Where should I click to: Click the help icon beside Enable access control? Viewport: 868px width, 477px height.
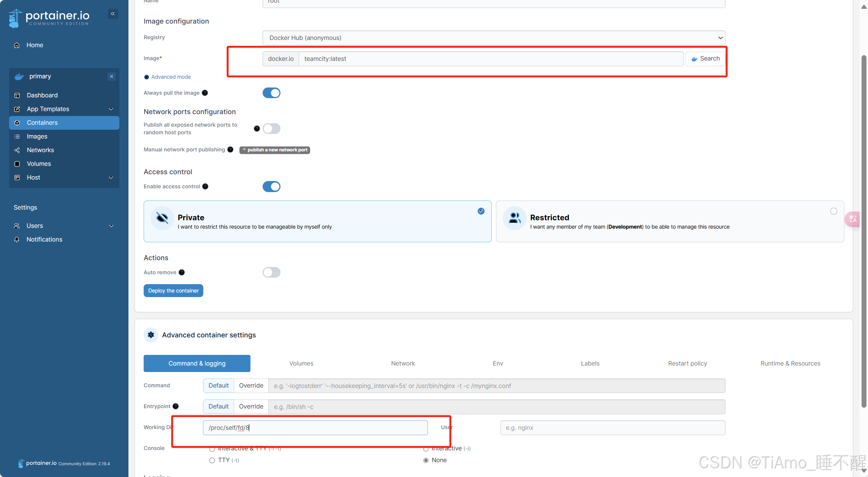pyautogui.click(x=205, y=186)
